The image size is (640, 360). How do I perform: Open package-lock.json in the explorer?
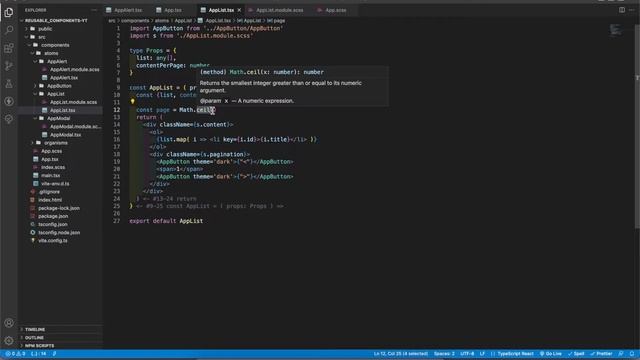pyautogui.click(x=59, y=208)
